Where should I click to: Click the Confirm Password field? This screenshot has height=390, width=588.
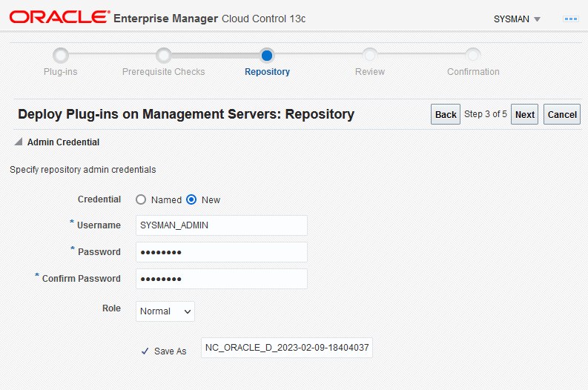(x=222, y=279)
